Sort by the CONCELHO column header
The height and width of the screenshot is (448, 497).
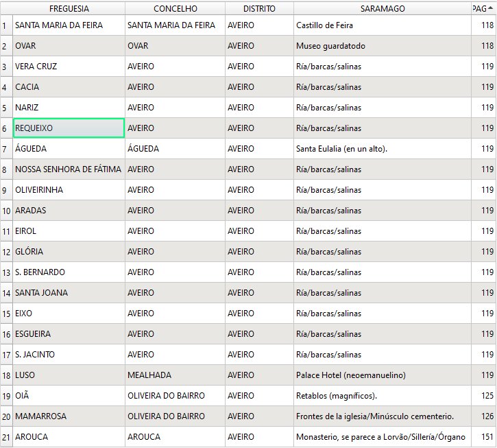tap(175, 9)
